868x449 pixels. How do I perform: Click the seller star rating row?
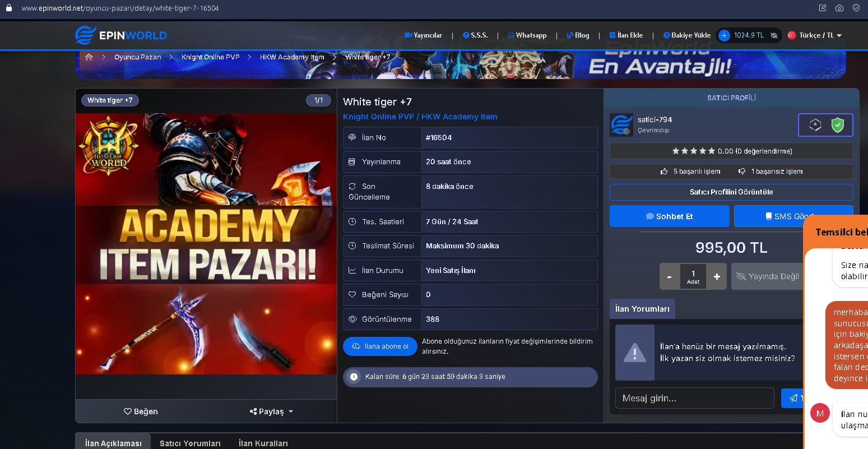click(x=731, y=151)
